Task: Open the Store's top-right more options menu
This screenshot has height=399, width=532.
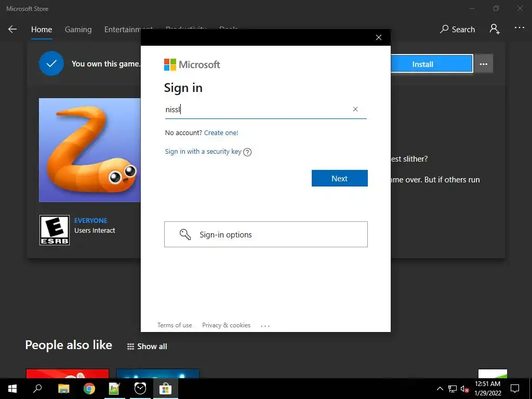Action: (520, 28)
